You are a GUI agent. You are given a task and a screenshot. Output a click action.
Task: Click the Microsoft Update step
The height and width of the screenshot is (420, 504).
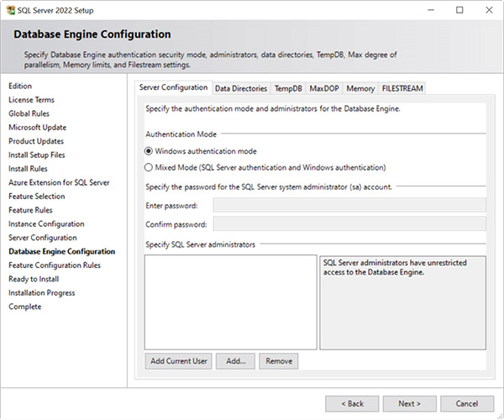38,128
